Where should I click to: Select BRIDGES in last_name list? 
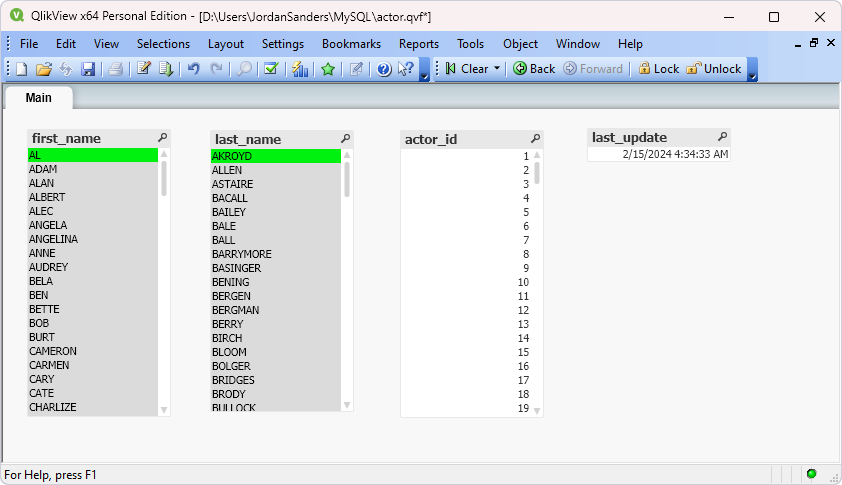[x=276, y=380]
